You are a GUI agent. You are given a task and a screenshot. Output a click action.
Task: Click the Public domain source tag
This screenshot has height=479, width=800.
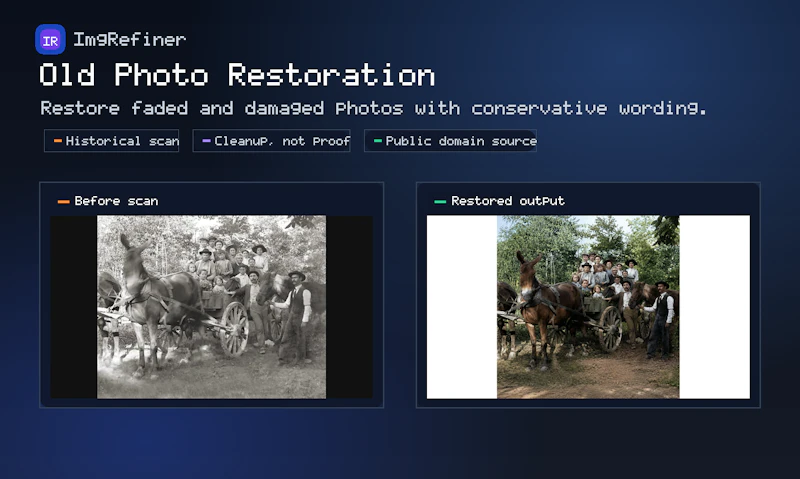(450, 141)
